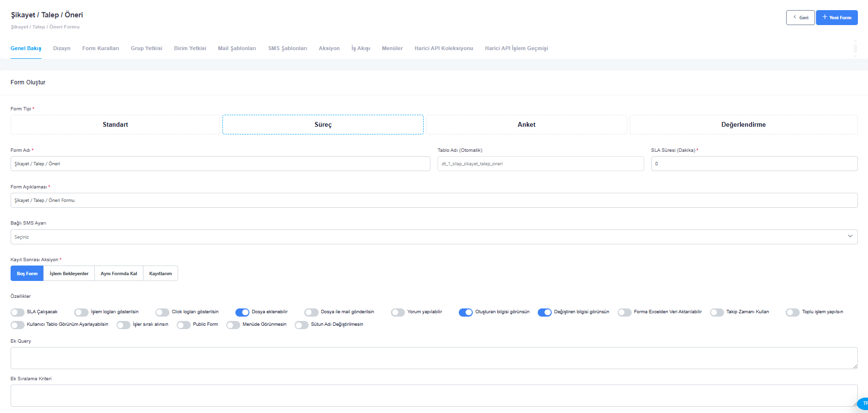868x413 pixels.
Task: Go to the İş Akışı tab
Action: point(361,48)
